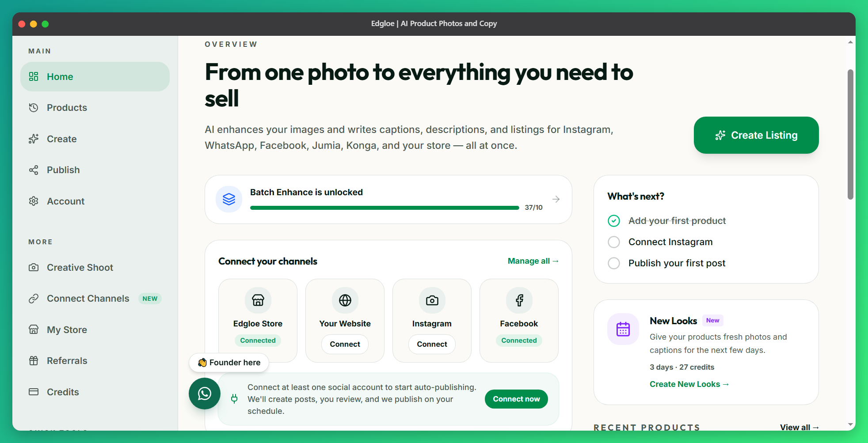This screenshot has width=868, height=443.
Task: Toggle the Connect Instagram checklist circle
Action: [x=614, y=242]
